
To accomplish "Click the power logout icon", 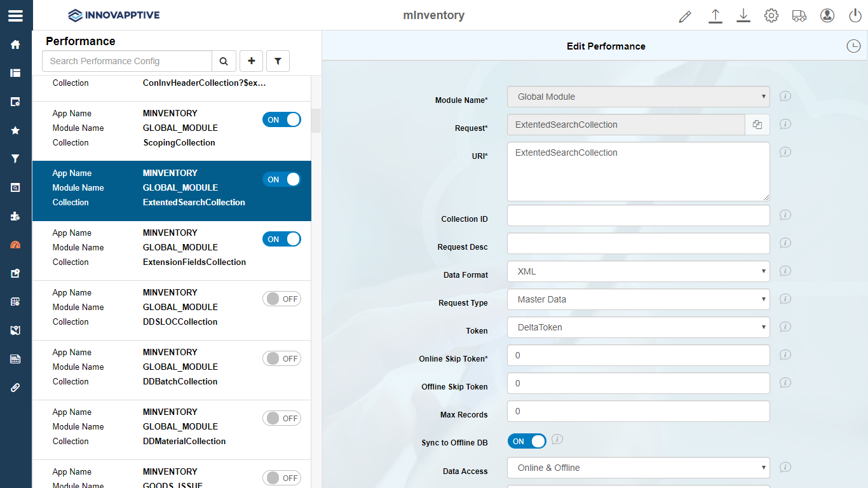I will point(855,16).
